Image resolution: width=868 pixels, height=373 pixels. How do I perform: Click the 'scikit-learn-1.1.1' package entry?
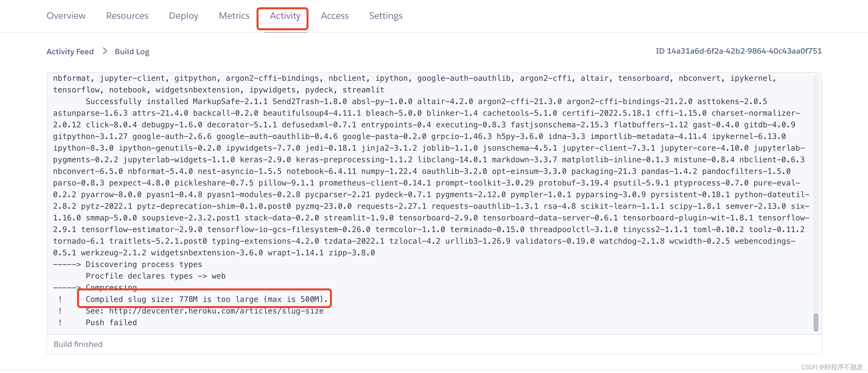click(x=622, y=206)
